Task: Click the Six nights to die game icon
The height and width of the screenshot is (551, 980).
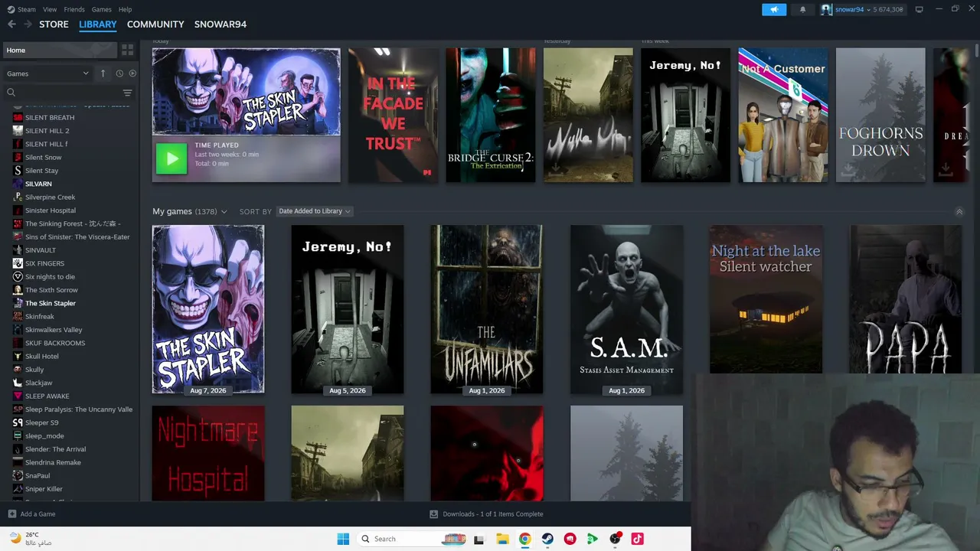Action: [x=18, y=277]
